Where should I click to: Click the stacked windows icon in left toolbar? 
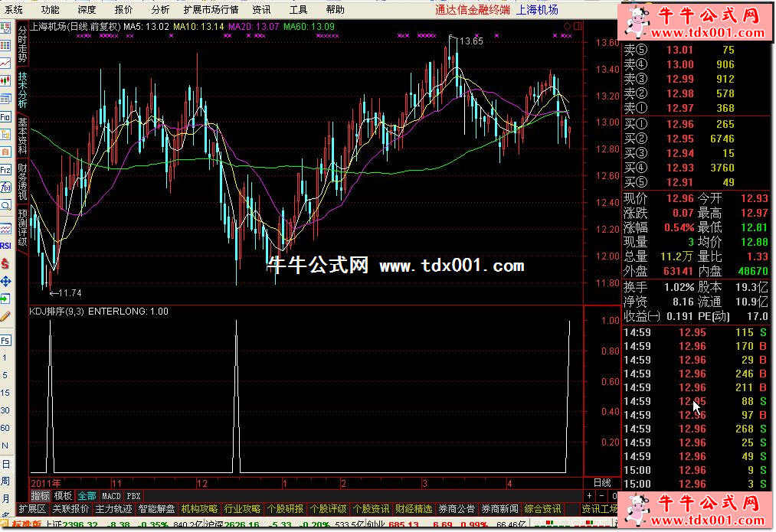tap(5, 99)
